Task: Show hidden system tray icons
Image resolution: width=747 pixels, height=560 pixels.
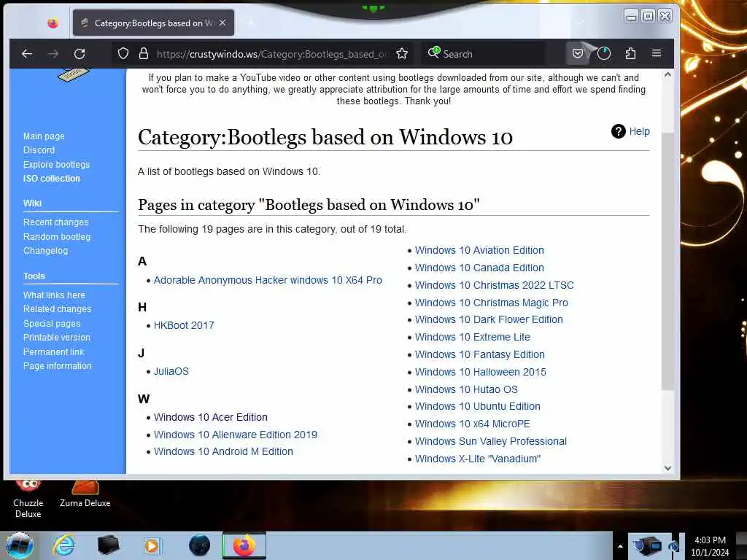Action: pyautogui.click(x=620, y=546)
